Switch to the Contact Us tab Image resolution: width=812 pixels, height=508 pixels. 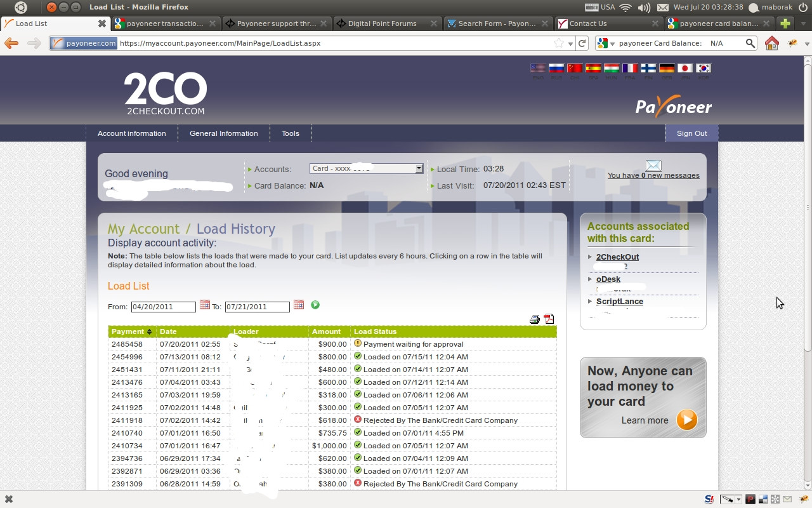click(608, 23)
